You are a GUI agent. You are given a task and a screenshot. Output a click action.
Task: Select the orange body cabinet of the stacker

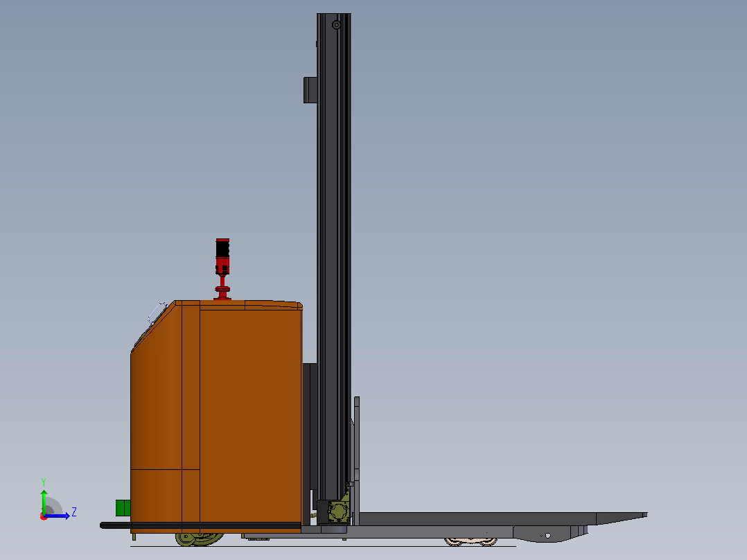216,416
